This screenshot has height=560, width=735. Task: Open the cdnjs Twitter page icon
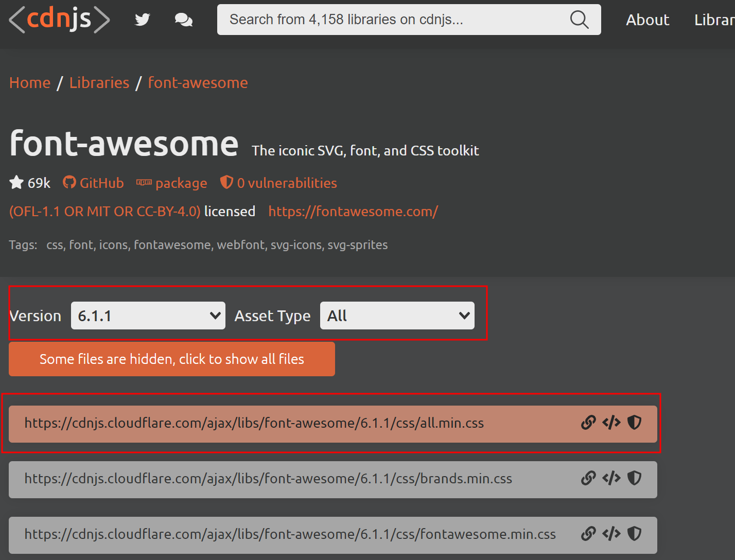tap(142, 20)
